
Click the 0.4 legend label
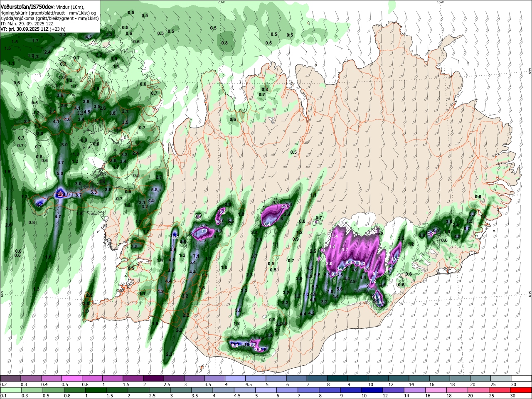click(44, 384)
